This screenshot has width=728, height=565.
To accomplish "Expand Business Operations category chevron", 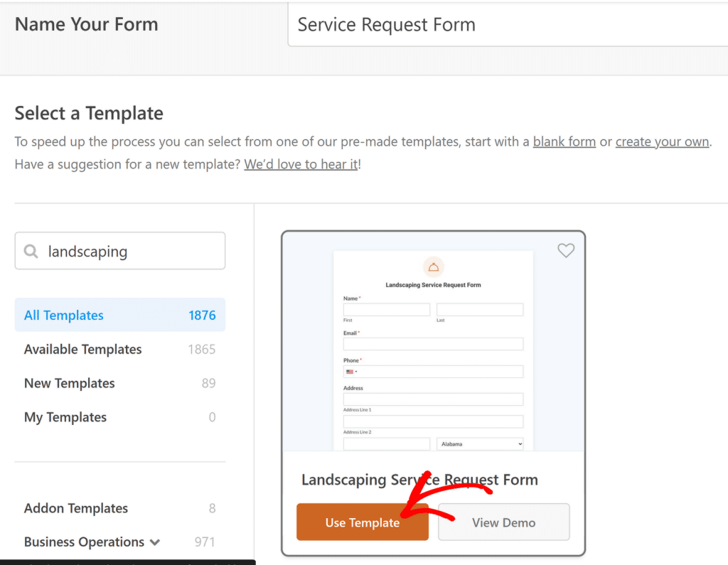I will (x=155, y=542).
